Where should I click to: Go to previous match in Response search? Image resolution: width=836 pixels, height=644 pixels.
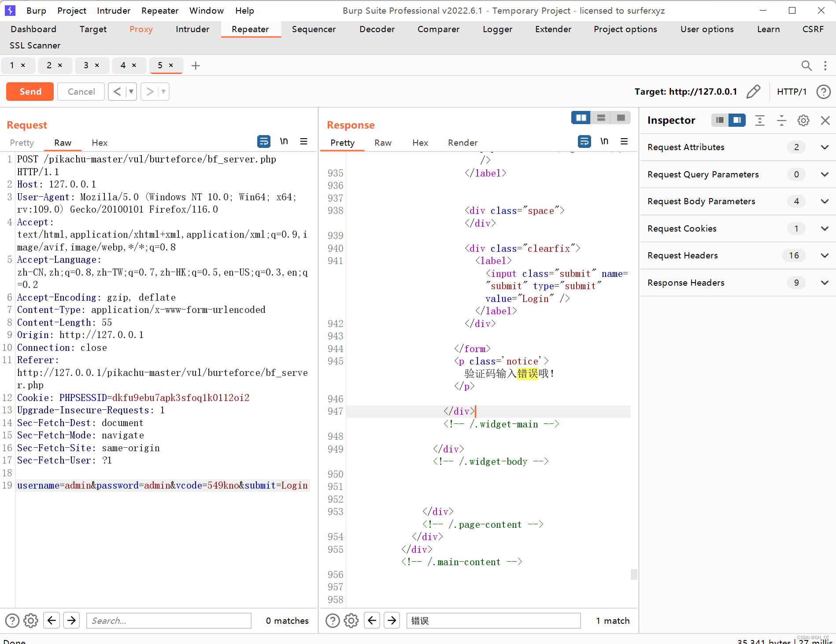(372, 621)
